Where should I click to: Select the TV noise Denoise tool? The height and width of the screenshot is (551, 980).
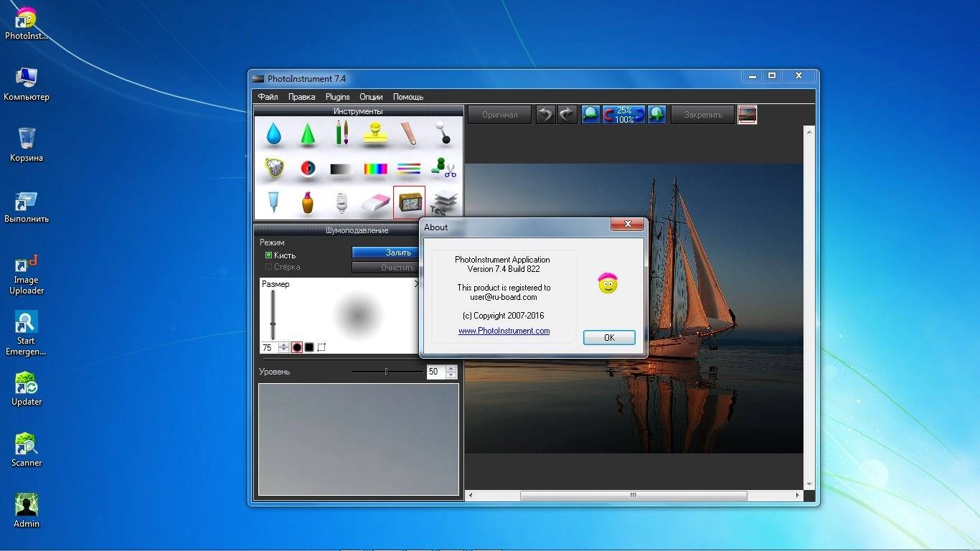point(409,202)
